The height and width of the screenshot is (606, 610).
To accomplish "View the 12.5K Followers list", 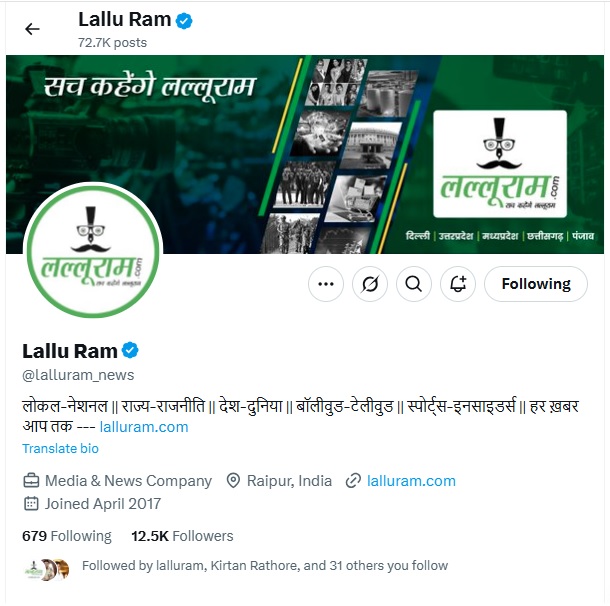I will click(x=182, y=536).
